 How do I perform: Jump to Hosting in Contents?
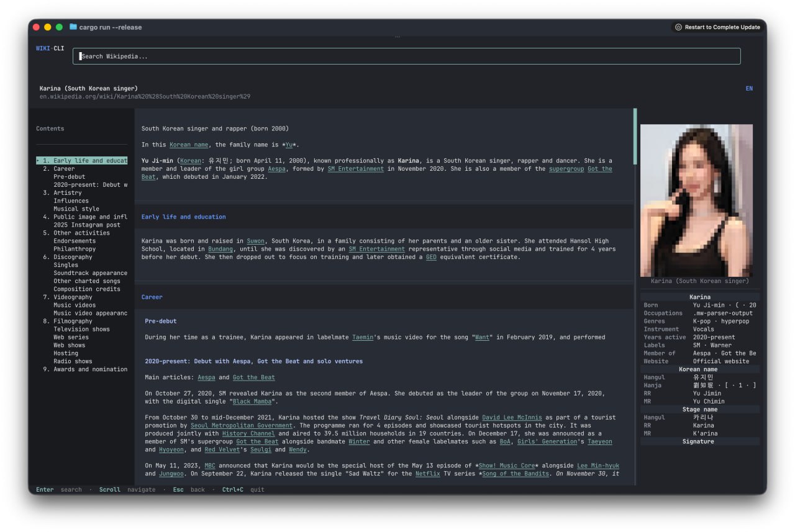point(66,353)
